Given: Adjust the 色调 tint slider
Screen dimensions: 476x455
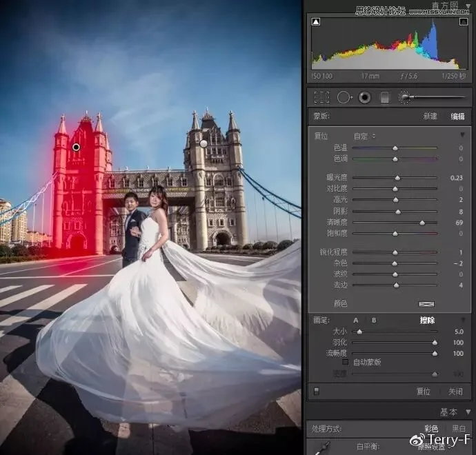Looking at the screenshot, I should click(x=395, y=159).
